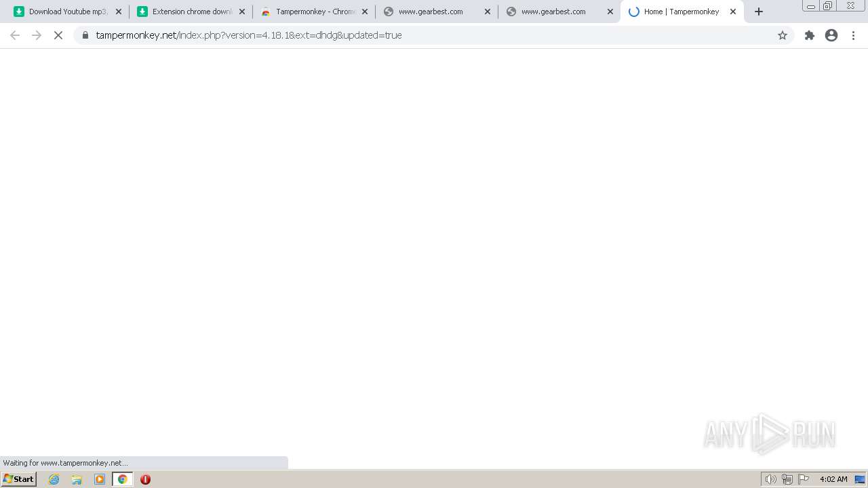The width and height of the screenshot is (868, 488).
Task: Open network connection tray icon
Action: click(x=787, y=479)
